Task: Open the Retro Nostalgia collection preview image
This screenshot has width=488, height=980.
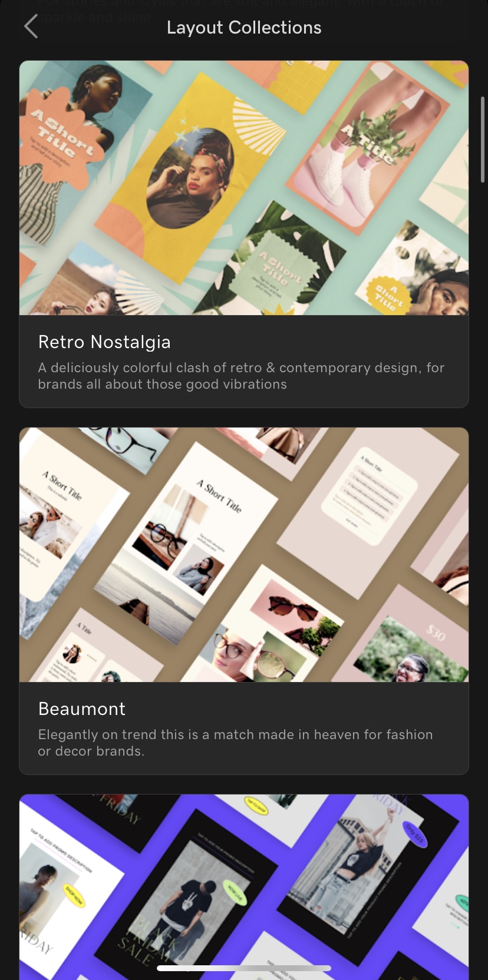Action: (244, 188)
